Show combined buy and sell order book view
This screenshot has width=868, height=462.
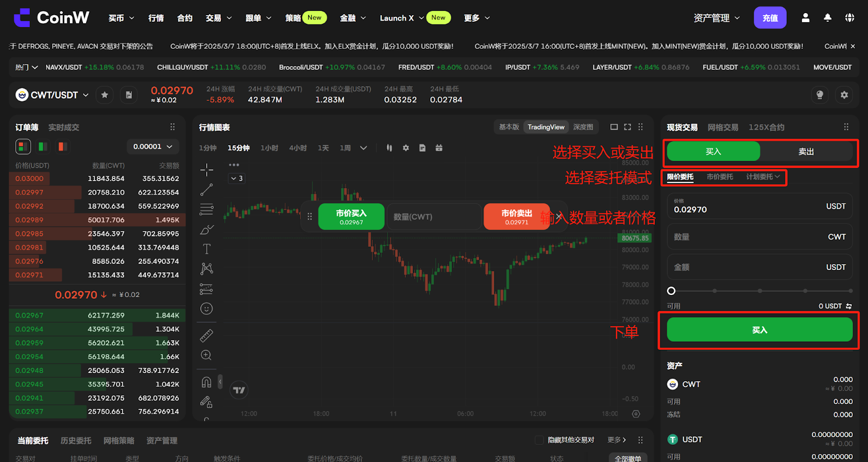23,146
